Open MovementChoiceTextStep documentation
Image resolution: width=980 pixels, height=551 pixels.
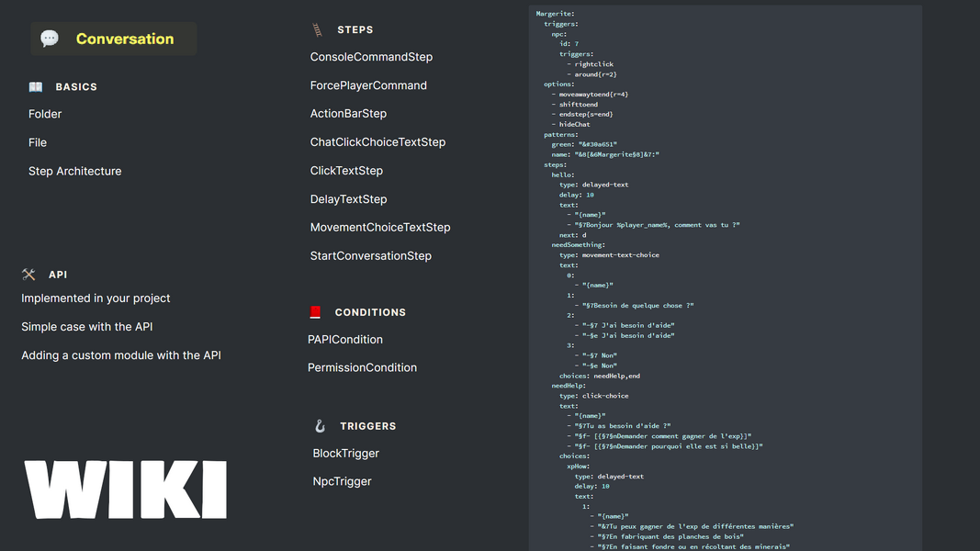point(380,228)
